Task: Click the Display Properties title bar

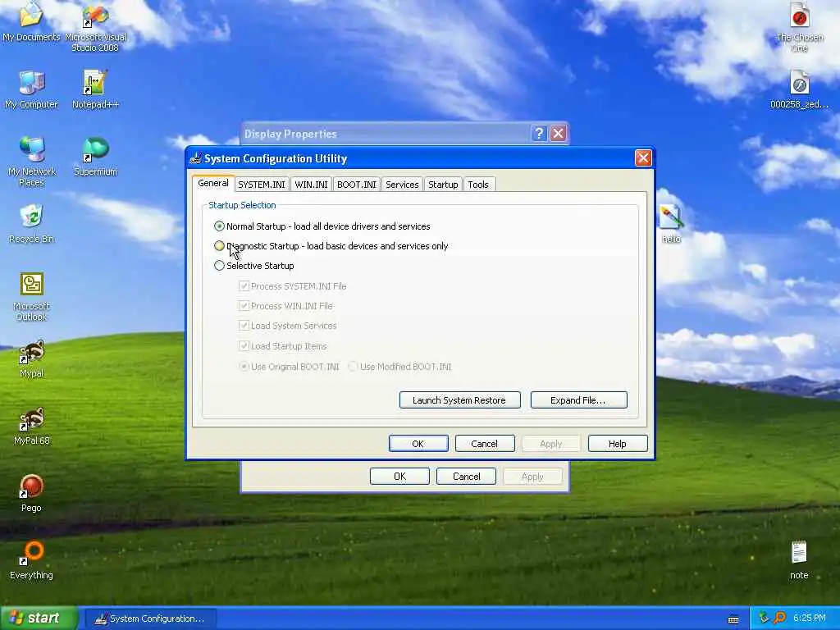Action: (404, 134)
